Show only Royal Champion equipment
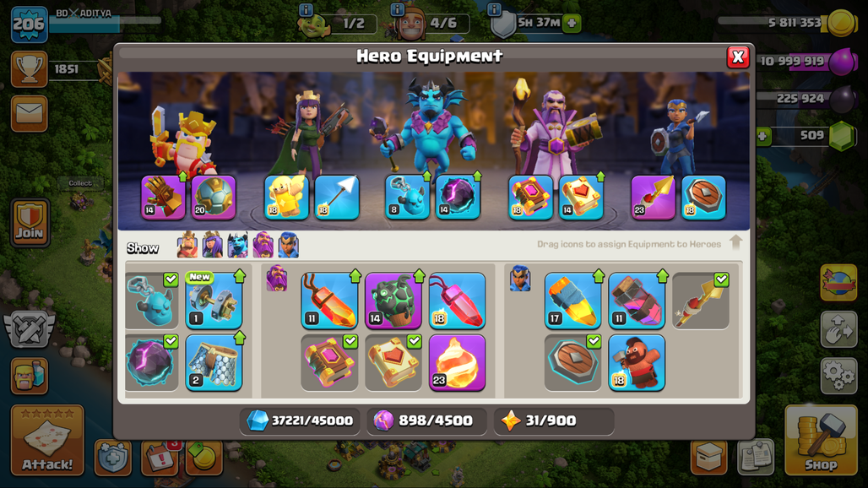This screenshot has height=488, width=868. (x=289, y=245)
